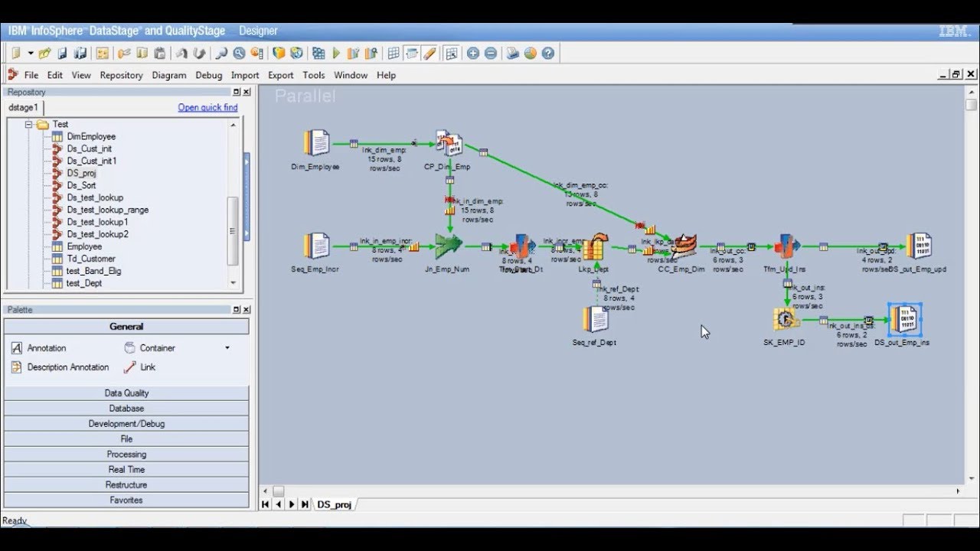
Task: Select the Jn_Emp_Num join stage
Action: click(449, 246)
